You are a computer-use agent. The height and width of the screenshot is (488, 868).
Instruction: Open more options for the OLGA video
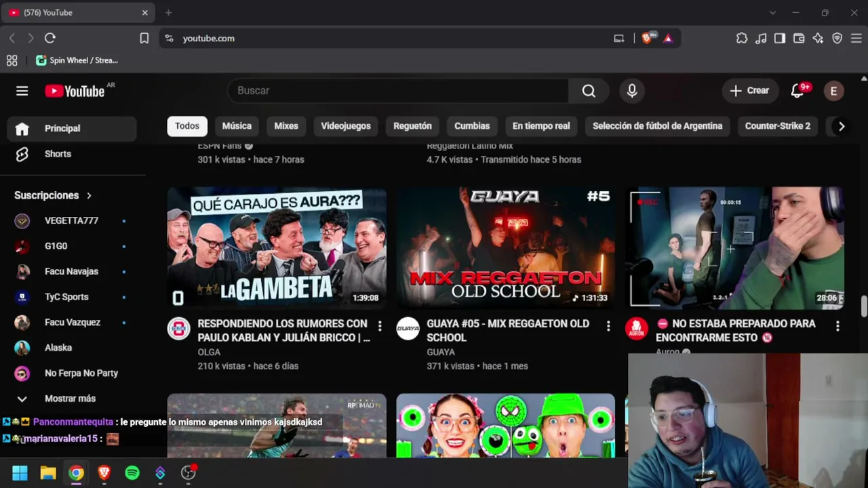(380, 327)
